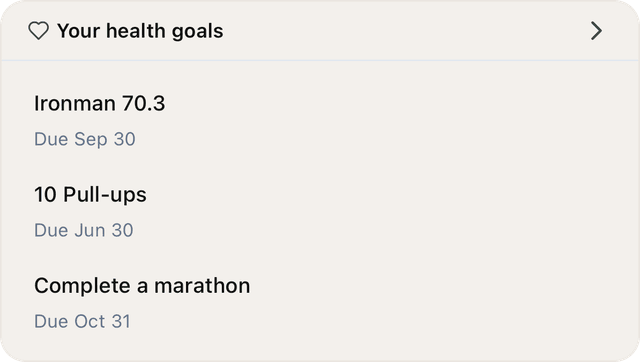The image size is (640, 362).
Task: Click the heart icon beside health goals
Action: click(x=38, y=31)
